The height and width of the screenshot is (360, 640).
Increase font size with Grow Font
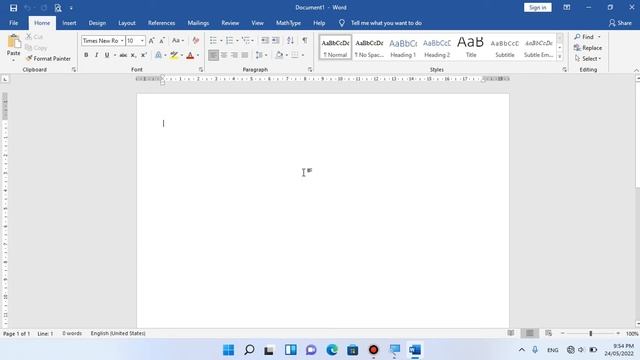(x=151, y=41)
